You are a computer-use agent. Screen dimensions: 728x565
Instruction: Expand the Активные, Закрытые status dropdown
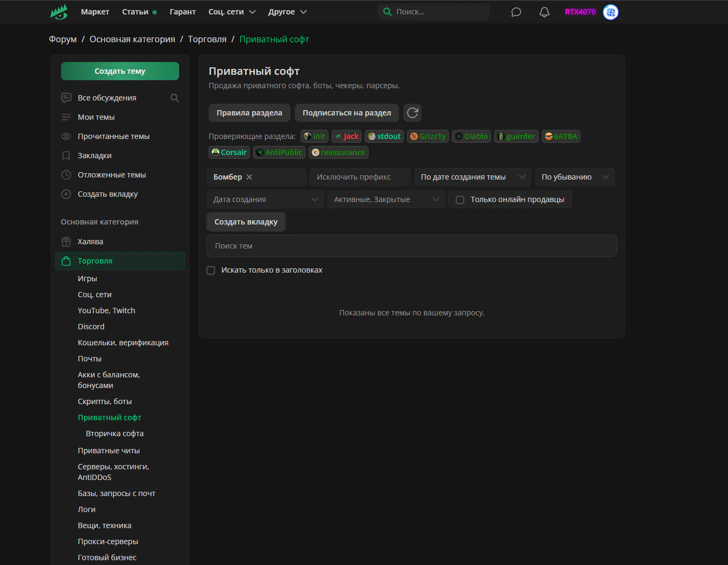tap(385, 199)
